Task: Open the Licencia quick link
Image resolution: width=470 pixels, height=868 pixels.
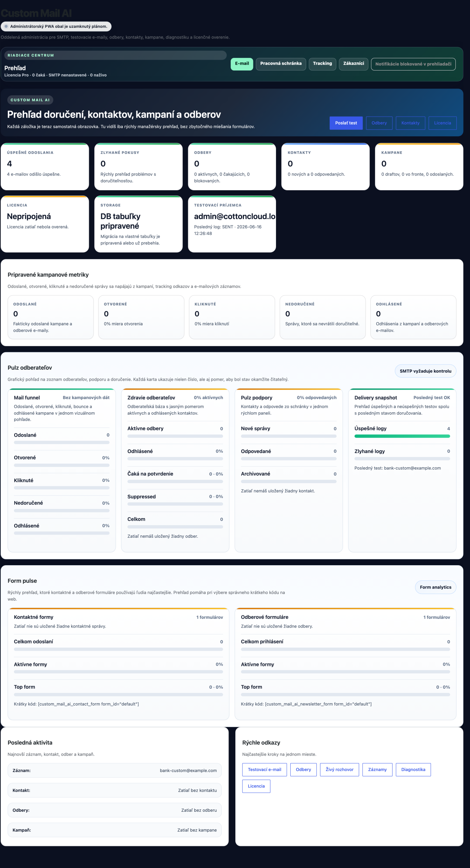Action: (x=256, y=786)
